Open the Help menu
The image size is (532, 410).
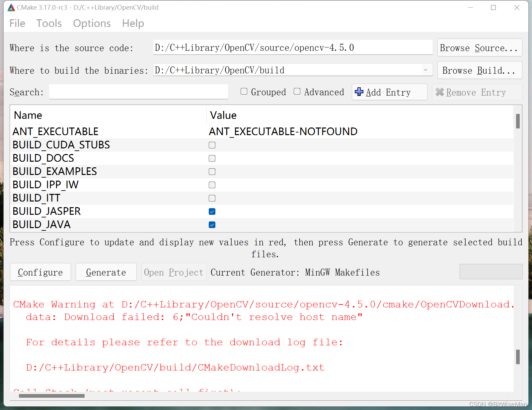(x=133, y=23)
